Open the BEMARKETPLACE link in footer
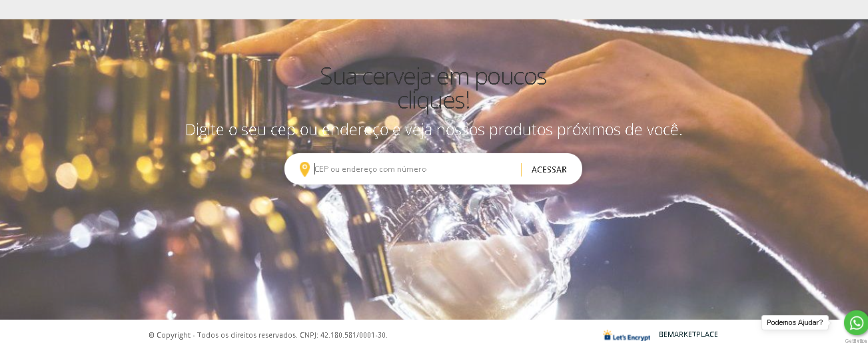This screenshot has width=868, height=343. 688,334
